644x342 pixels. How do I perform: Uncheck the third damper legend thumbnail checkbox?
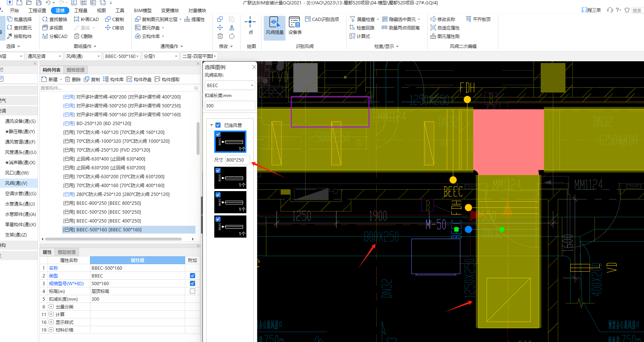(x=218, y=195)
